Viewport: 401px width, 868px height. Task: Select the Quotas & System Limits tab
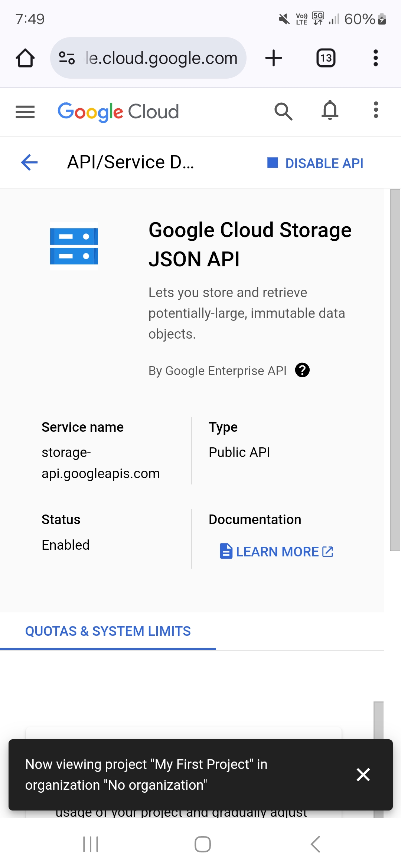coord(108,631)
